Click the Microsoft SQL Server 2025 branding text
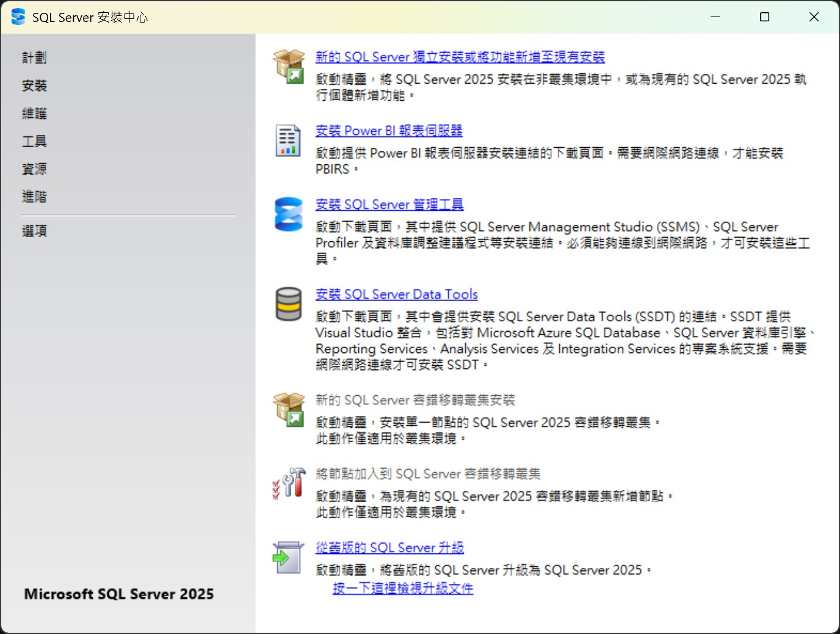 point(119,594)
